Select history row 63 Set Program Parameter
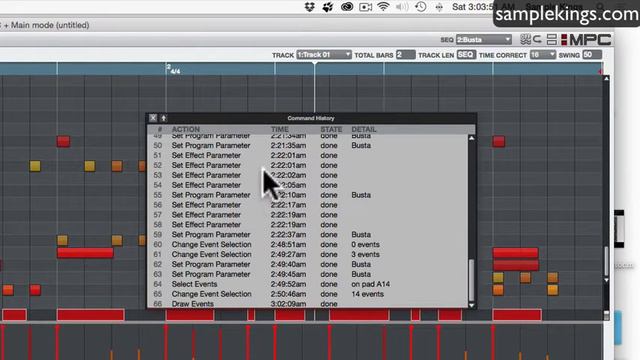This screenshot has height=360, width=640. [307, 274]
